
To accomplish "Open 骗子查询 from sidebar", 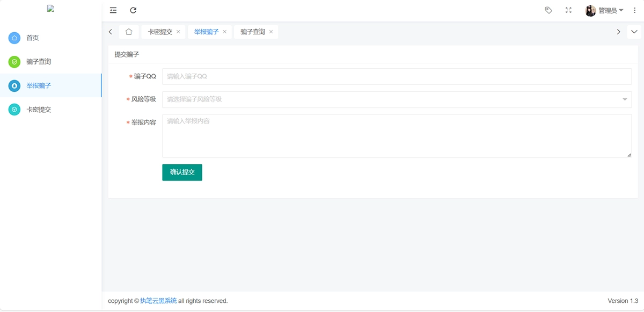I will 39,62.
